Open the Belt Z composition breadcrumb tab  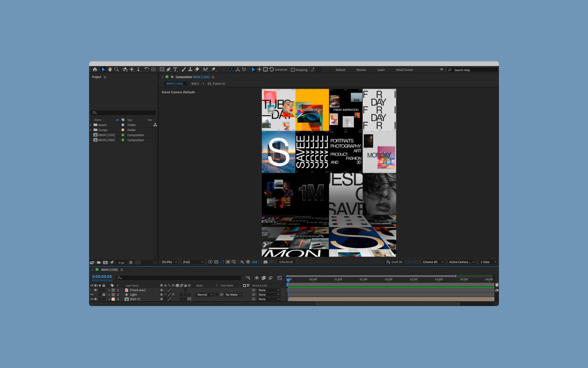[x=195, y=83]
